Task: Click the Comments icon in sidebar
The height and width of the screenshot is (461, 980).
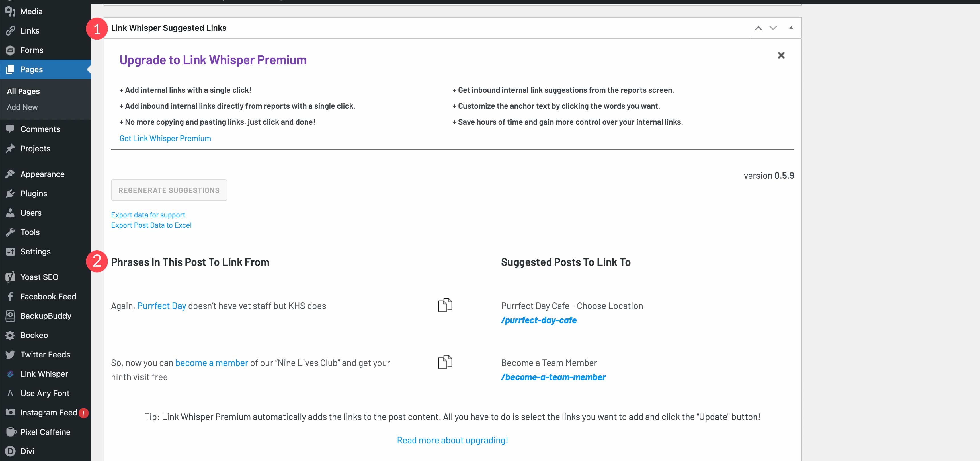Action: click(10, 129)
